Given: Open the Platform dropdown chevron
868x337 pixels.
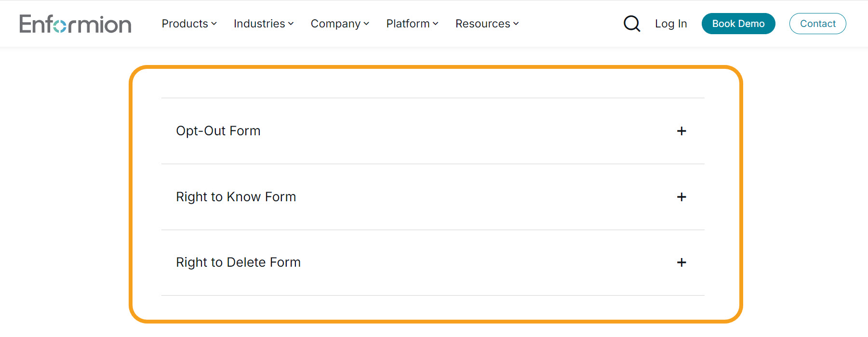Looking at the screenshot, I should click(436, 24).
